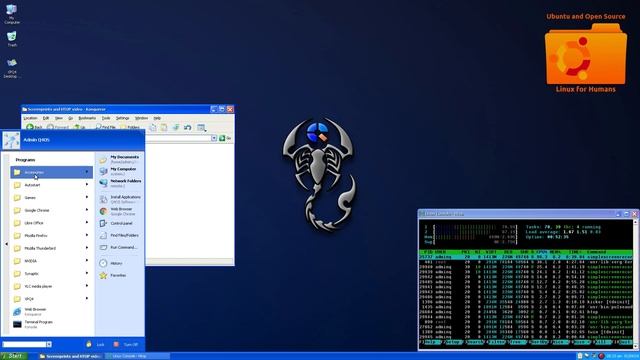
Task: Open the Libre Office programs folder
Action: 51,223
